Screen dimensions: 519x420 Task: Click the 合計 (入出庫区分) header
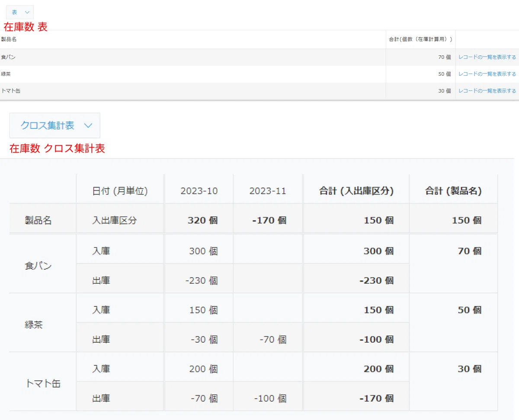pos(356,191)
